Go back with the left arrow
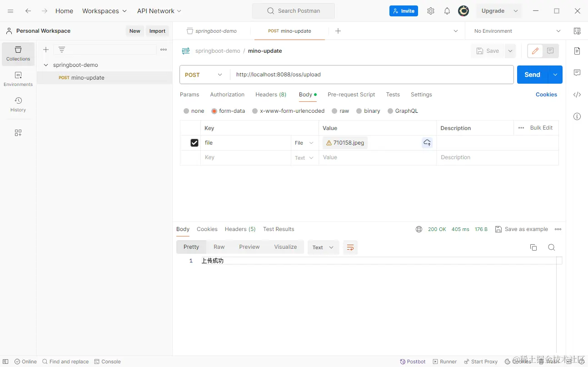Viewport: 588px width, 367px height. 28,11
